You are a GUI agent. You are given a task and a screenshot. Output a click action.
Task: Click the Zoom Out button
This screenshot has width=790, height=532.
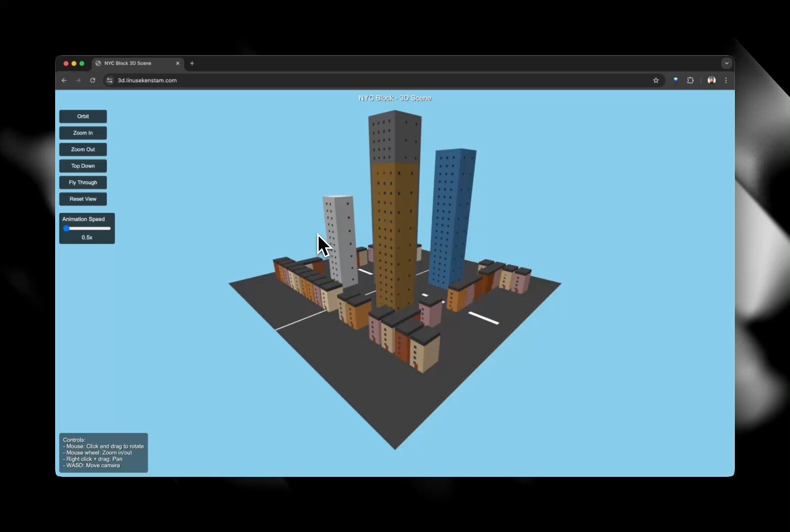click(83, 149)
